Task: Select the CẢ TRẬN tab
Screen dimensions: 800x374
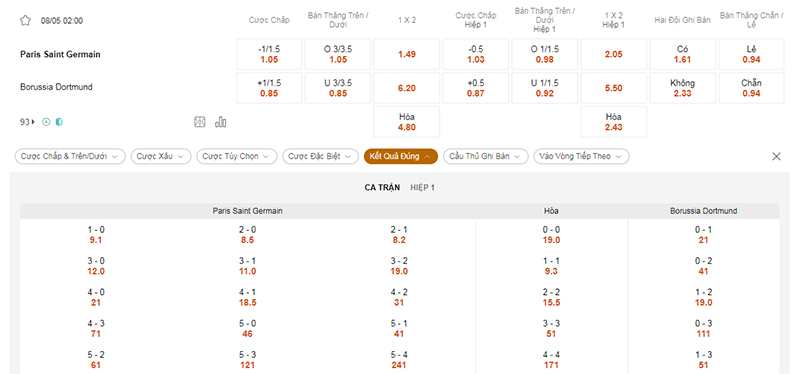Action: pos(382,188)
